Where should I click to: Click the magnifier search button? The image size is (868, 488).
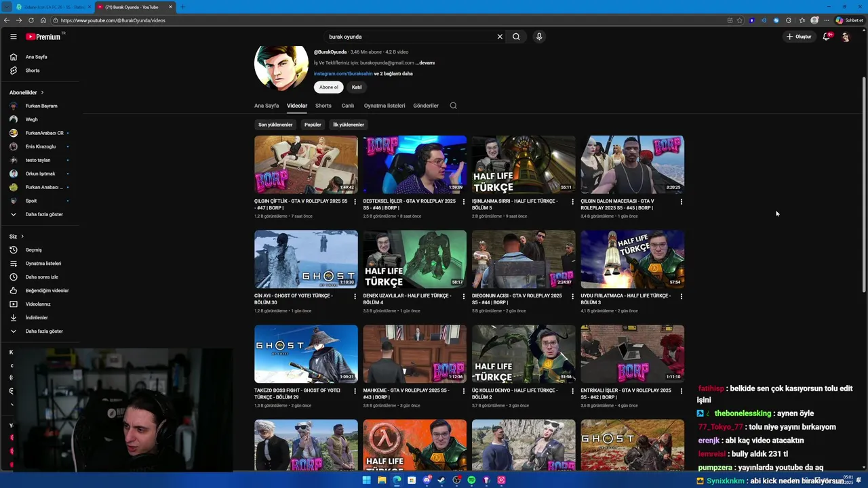click(x=516, y=37)
